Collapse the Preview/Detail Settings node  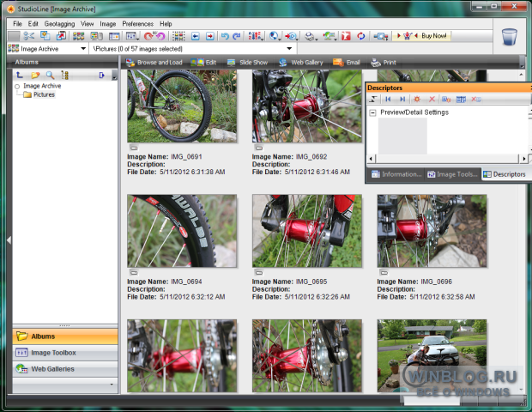click(373, 112)
